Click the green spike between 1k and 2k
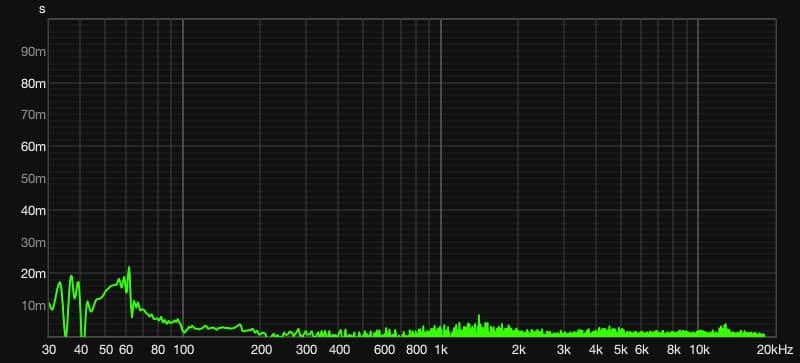This screenshot has width=800, height=363. (x=479, y=317)
